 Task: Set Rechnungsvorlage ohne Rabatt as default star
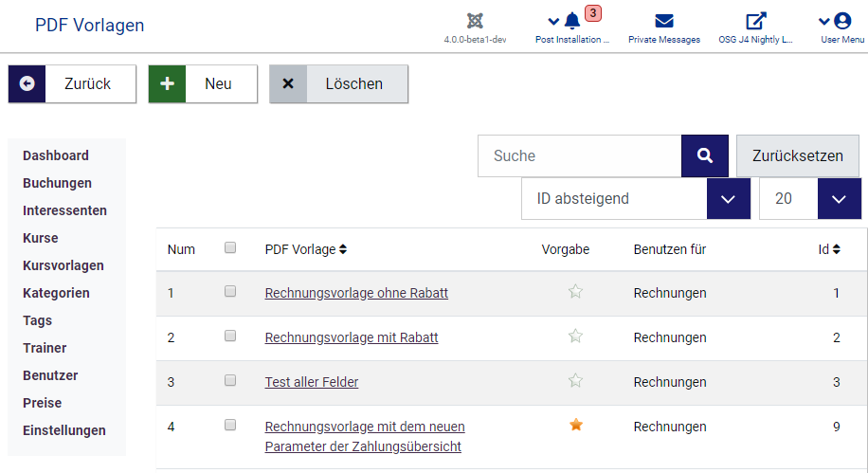pyautogui.click(x=576, y=291)
